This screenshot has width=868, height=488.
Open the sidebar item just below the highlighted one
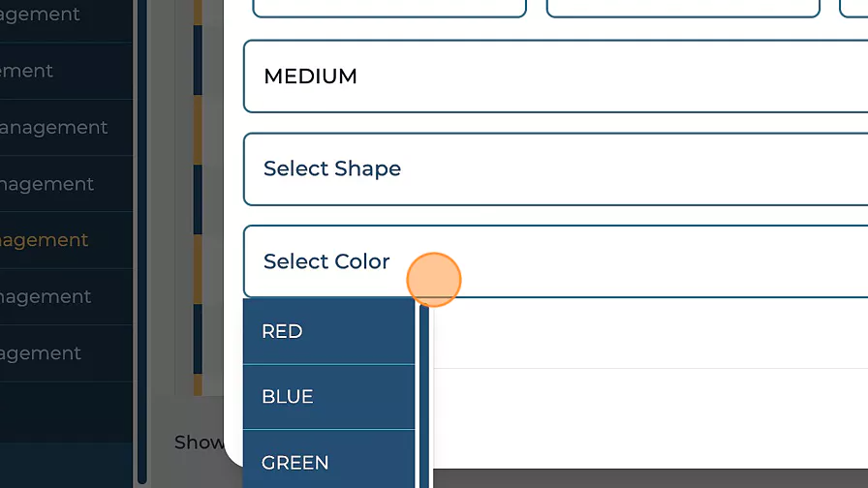coord(46,297)
